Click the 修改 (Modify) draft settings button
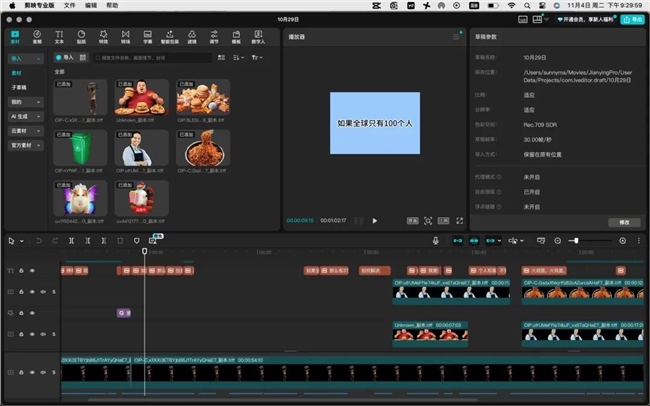The height and width of the screenshot is (406, 650). tap(624, 221)
